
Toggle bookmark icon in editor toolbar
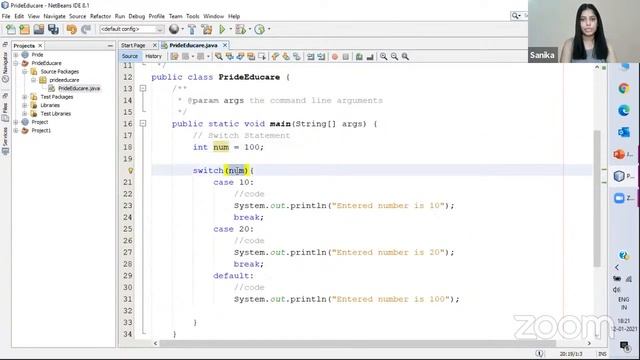coord(297,56)
